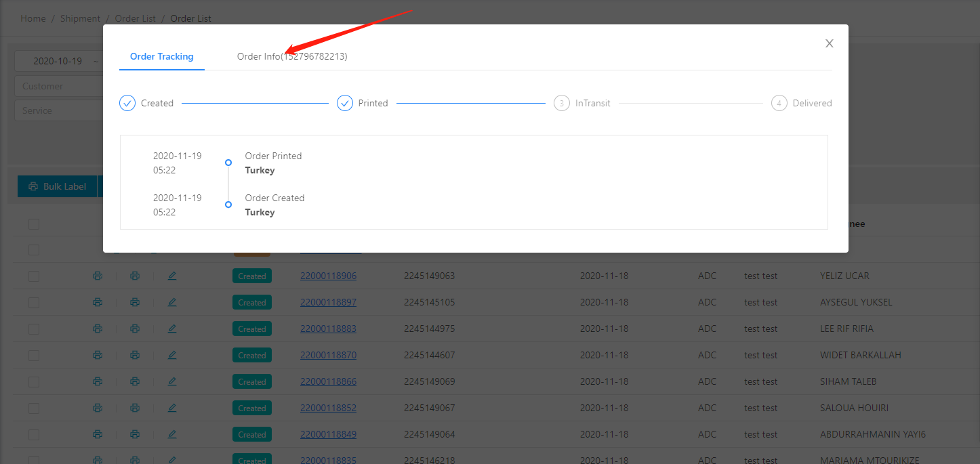Click consignee name YELIZ UCAR
This screenshot has width=980, height=464.
pyautogui.click(x=844, y=276)
